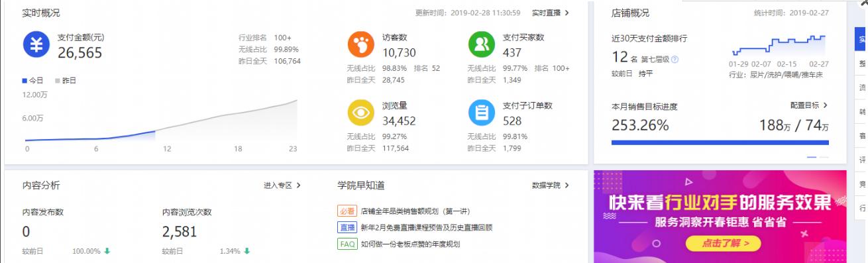
Task: Click the visitor count value 10,730
Action: click(x=399, y=53)
